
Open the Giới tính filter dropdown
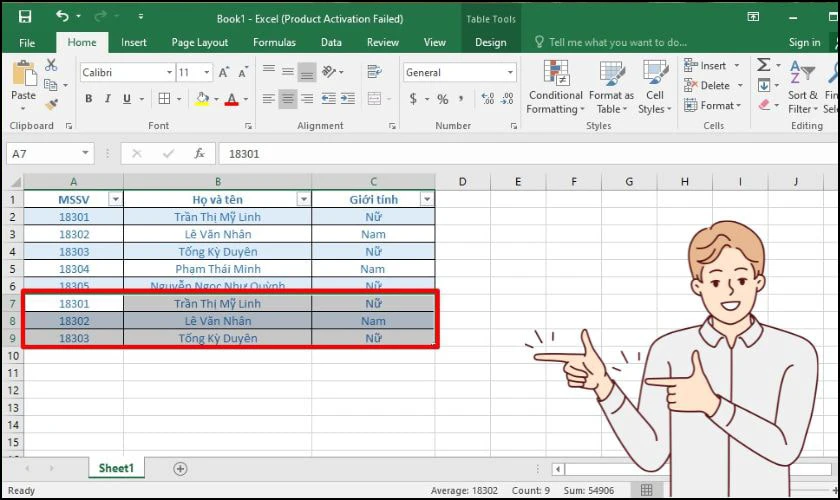(x=427, y=199)
